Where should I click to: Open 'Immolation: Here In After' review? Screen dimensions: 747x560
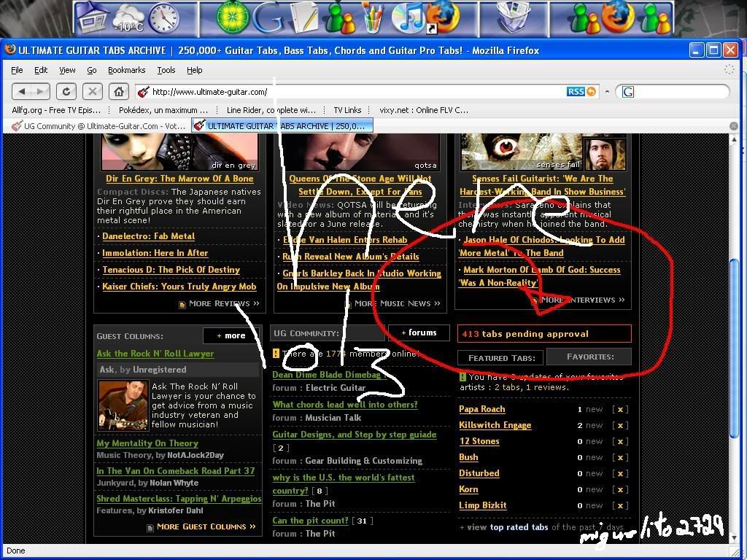coord(155,253)
